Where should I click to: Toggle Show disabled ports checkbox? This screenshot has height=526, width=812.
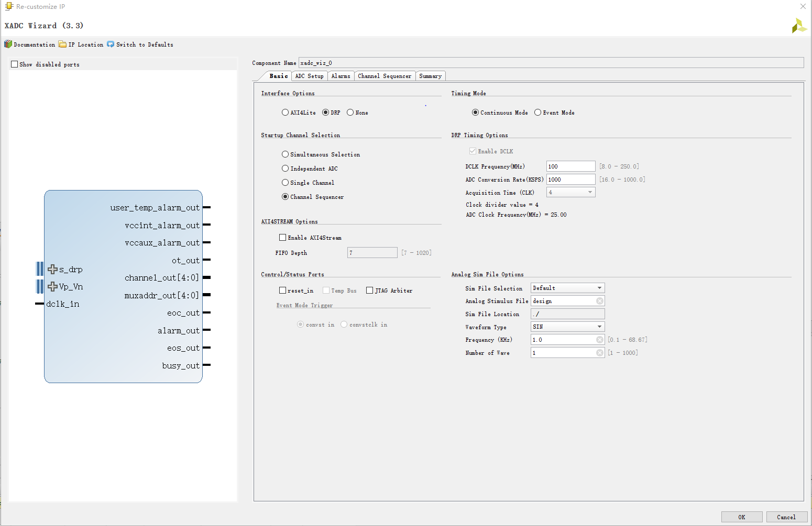15,64
